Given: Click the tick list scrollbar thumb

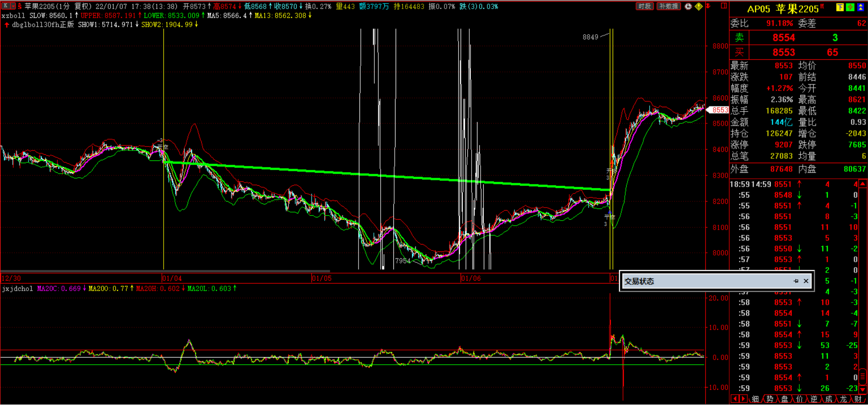Looking at the screenshot, I should [863, 377].
